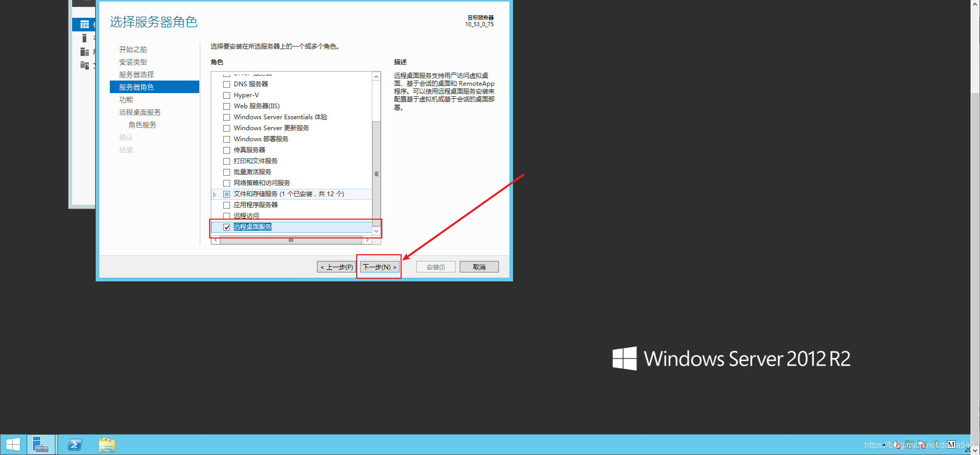Go to the 安装类型 wizard step
The width and height of the screenshot is (980, 455).
pos(133,62)
